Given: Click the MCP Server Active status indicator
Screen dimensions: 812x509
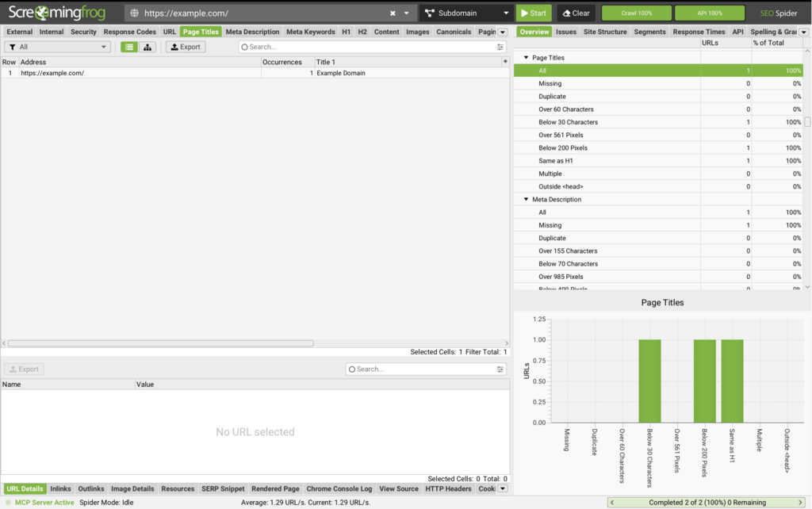Looking at the screenshot, I should (x=40, y=503).
